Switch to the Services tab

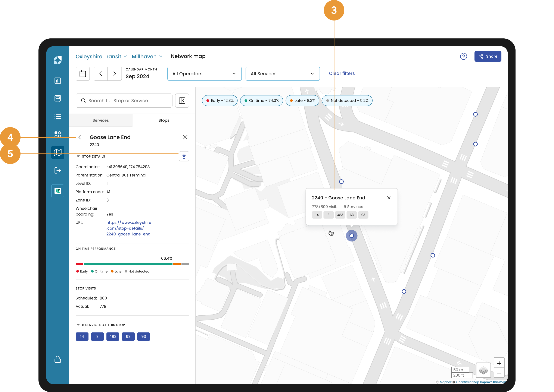click(x=100, y=120)
